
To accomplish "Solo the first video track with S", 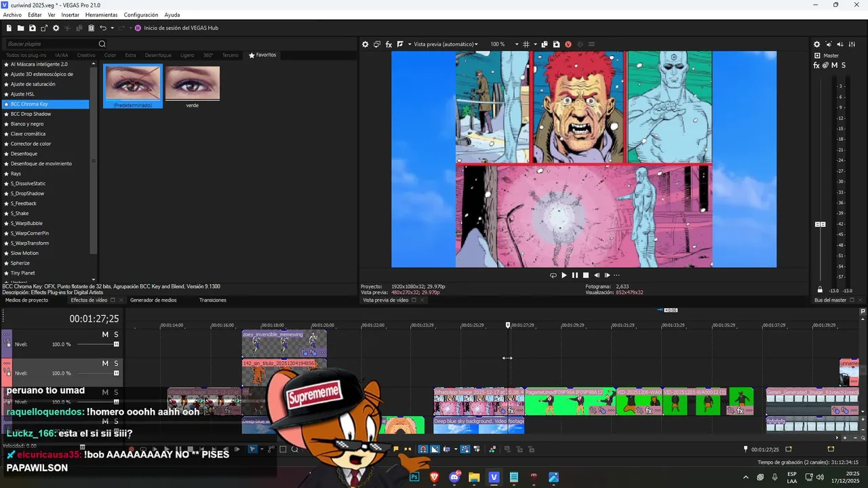I will pyautogui.click(x=116, y=335).
